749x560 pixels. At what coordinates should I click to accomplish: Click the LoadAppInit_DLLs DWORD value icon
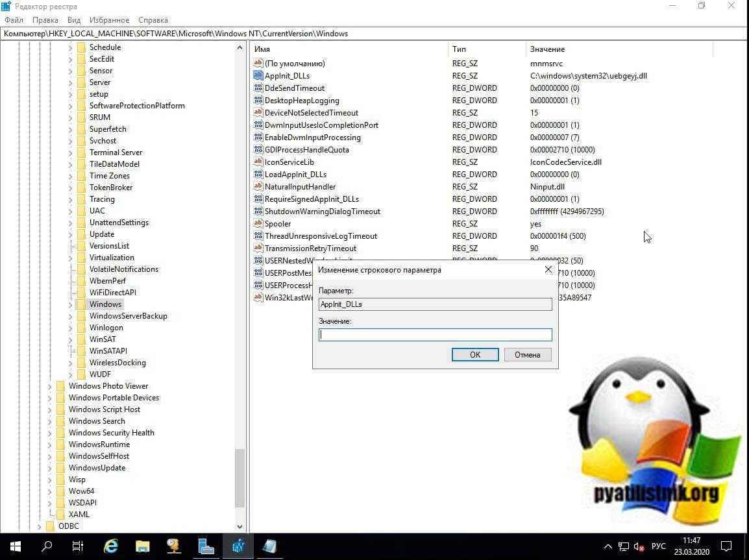click(258, 175)
